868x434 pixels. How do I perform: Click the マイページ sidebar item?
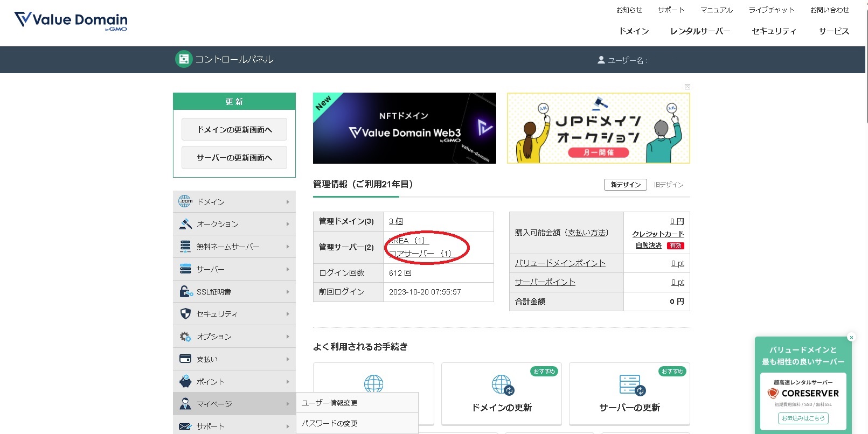(234, 404)
